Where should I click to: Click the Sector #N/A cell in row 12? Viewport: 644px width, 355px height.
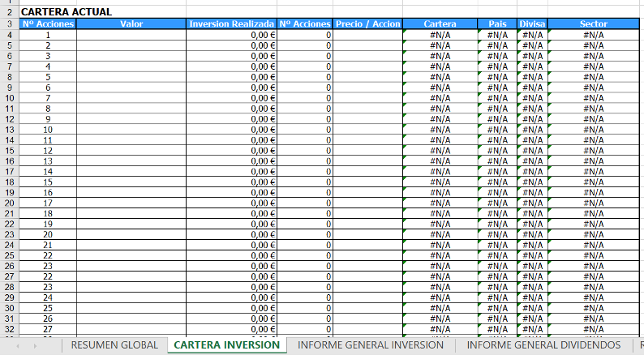coord(594,130)
